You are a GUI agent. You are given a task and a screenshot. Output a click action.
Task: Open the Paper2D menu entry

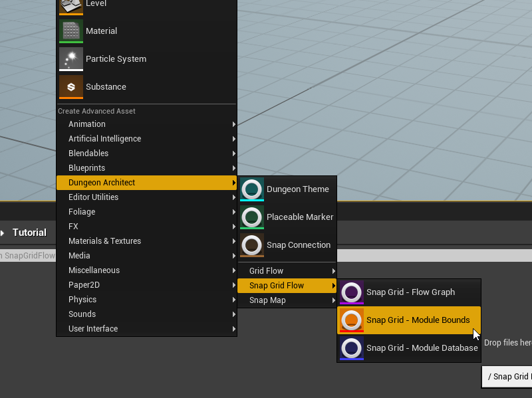point(146,285)
